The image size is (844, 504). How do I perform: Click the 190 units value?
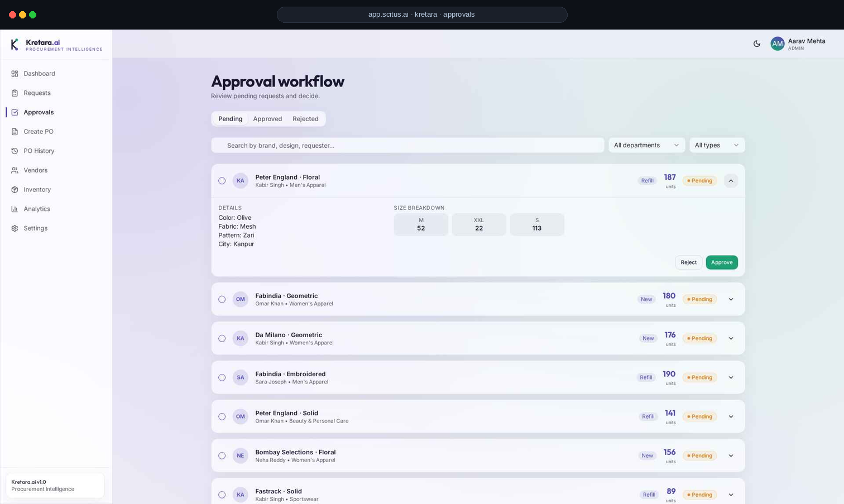pyautogui.click(x=669, y=374)
